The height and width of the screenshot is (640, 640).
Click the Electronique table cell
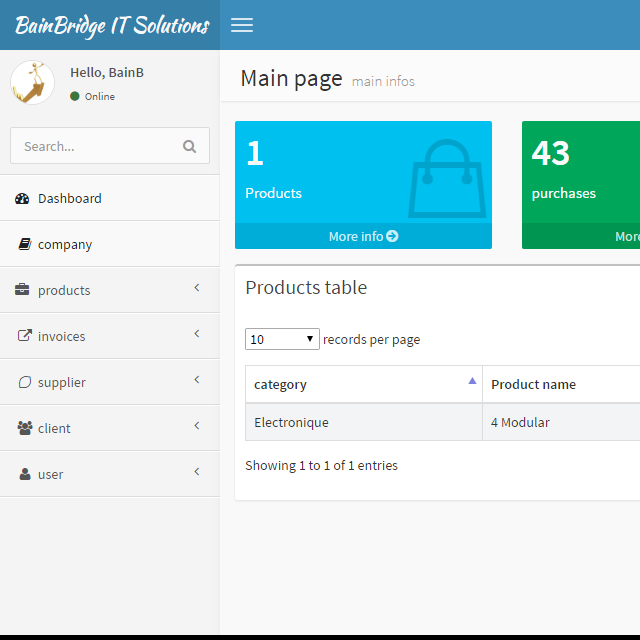[x=364, y=422]
